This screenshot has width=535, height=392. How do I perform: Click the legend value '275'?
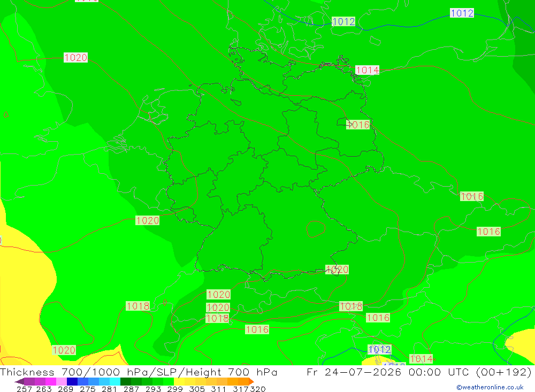pos(87,389)
